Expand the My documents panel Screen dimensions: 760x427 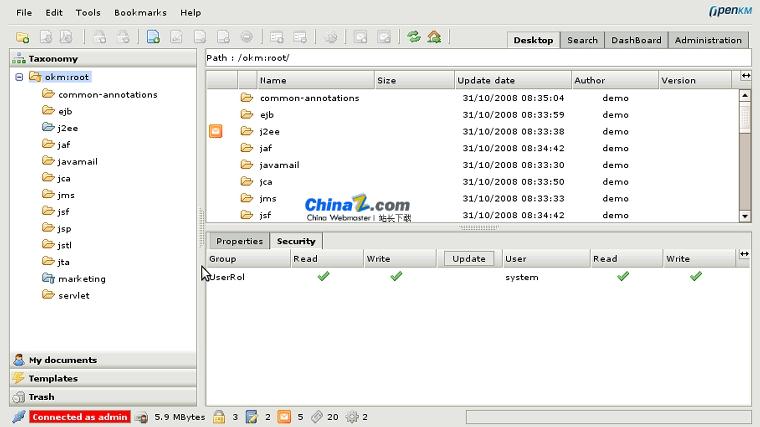[x=103, y=360]
